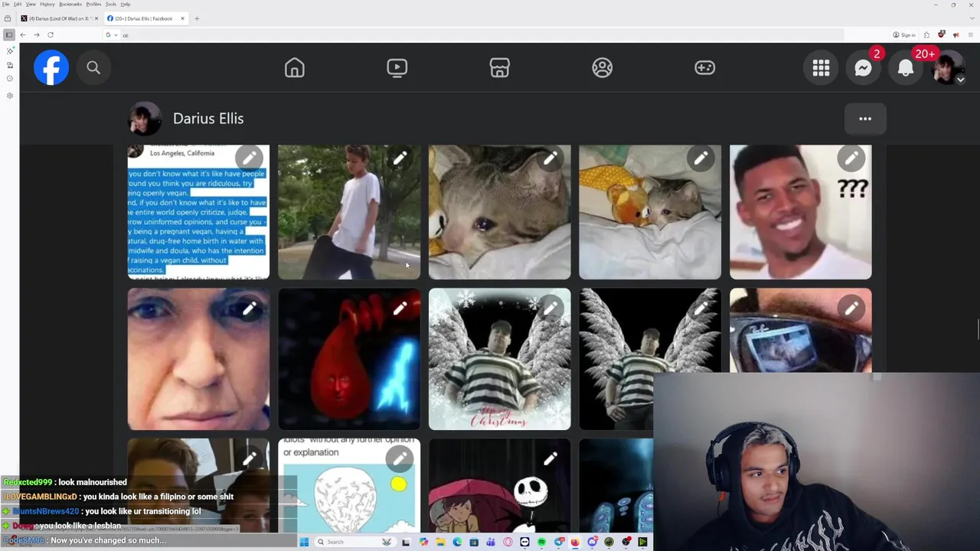This screenshot has height=551, width=980.
Task: Open a new browser tab
Action: pos(197,18)
